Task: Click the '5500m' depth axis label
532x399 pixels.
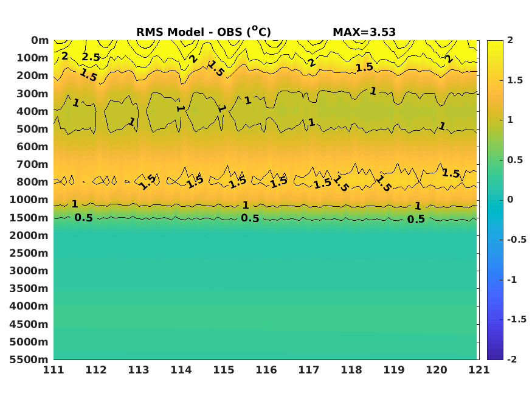Action: (29, 359)
